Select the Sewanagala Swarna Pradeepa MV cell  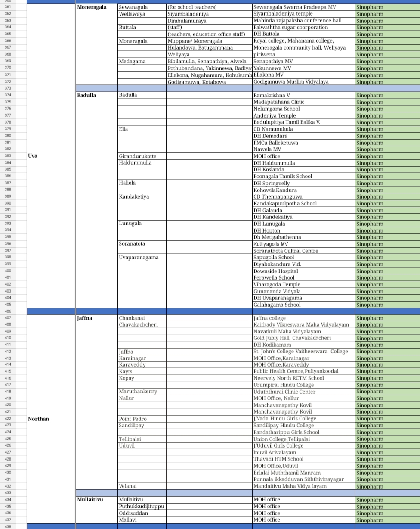coord(304,7)
